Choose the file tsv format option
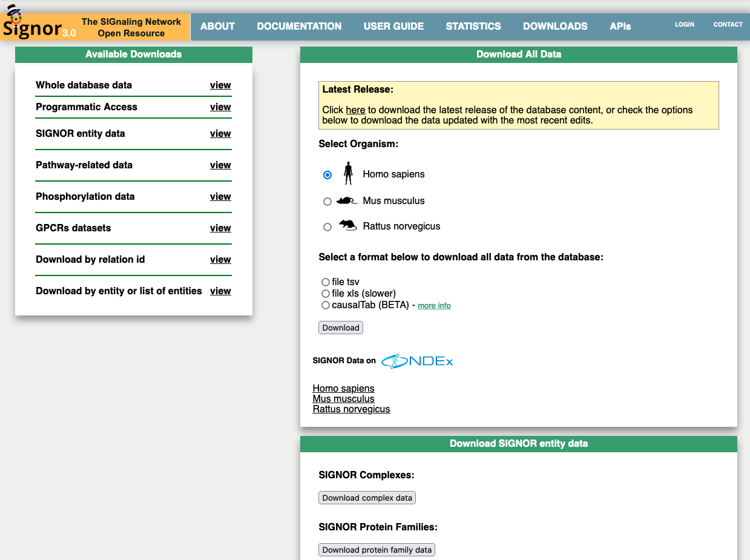The height and width of the screenshot is (560, 750). point(326,282)
